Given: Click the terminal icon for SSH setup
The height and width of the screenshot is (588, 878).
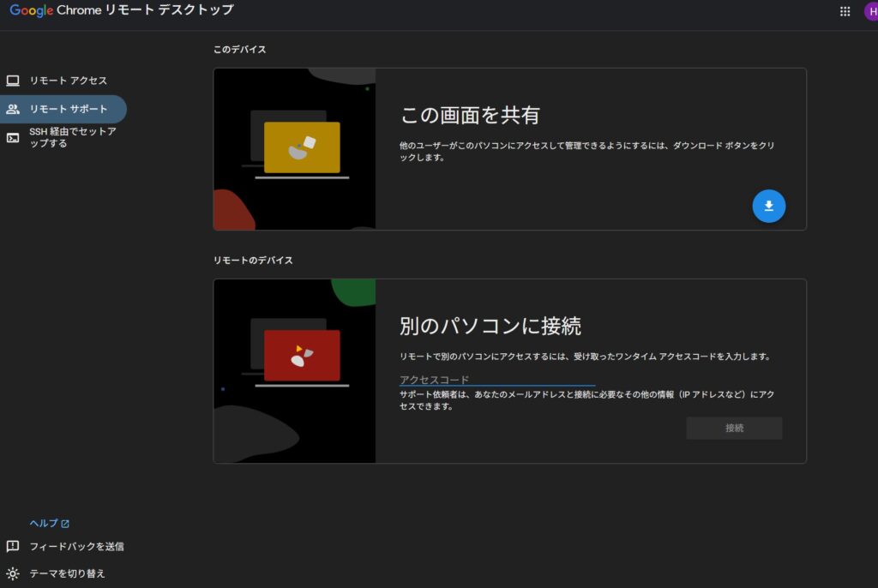Looking at the screenshot, I should [x=13, y=138].
